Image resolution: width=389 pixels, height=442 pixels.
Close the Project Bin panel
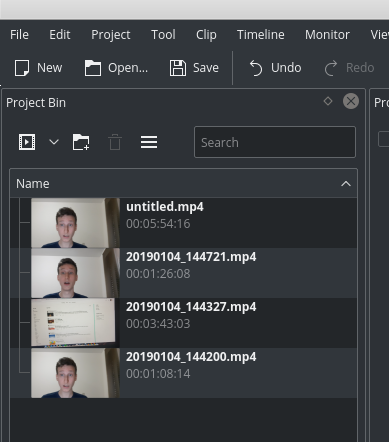[351, 101]
